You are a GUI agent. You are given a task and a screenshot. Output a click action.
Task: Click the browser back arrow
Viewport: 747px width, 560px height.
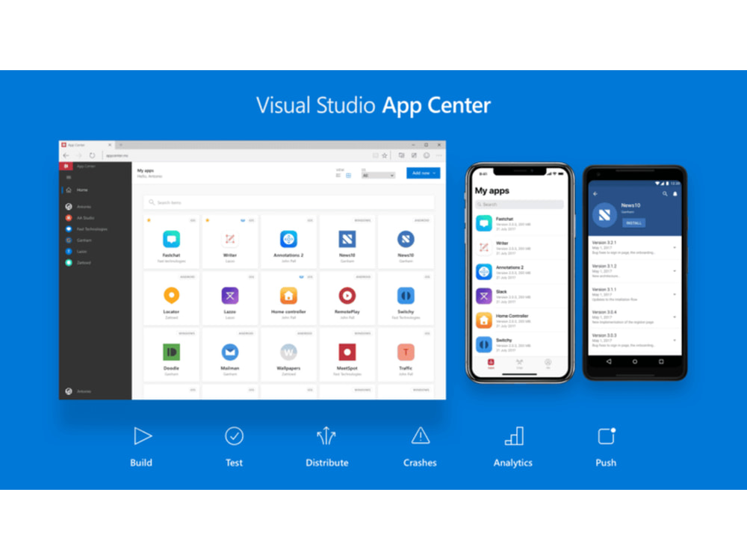66,155
